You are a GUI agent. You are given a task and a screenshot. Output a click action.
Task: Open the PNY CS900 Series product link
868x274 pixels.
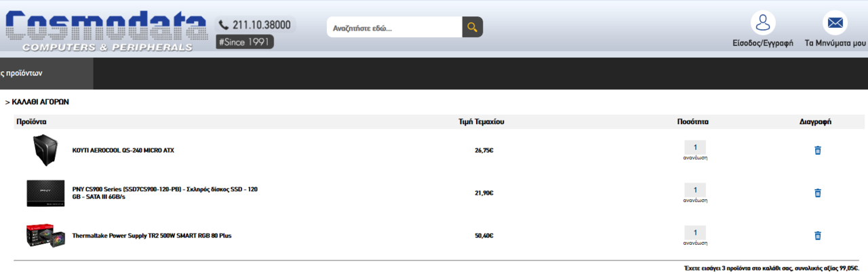[x=165, y=193]
